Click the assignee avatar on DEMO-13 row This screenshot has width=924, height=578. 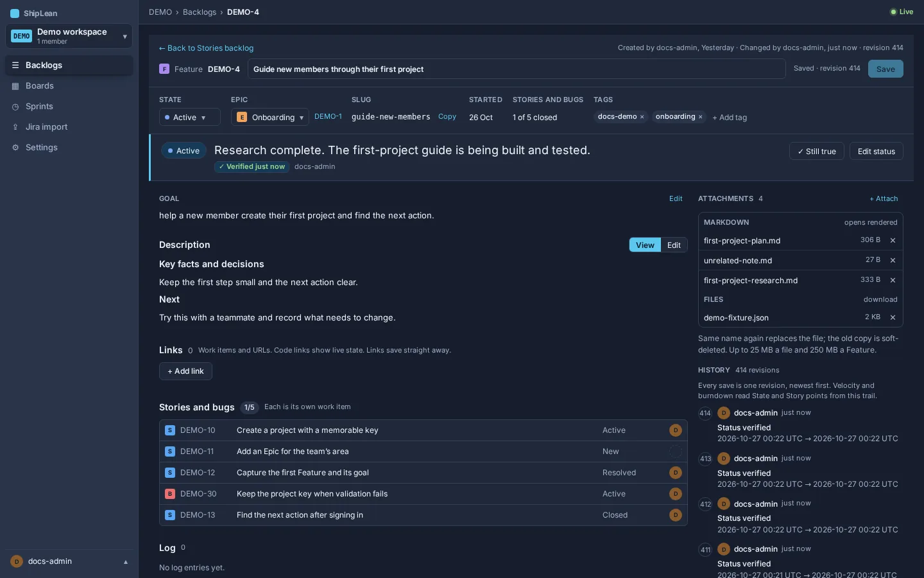[675, 515]
